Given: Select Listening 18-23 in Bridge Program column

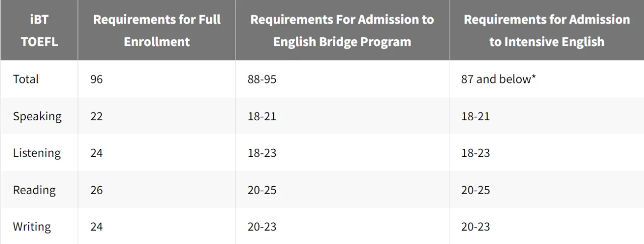Looking at the screenshot, I should coord(262,153).
